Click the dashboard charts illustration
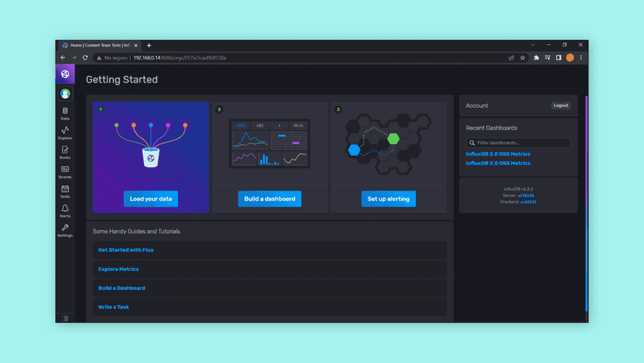 269,143
